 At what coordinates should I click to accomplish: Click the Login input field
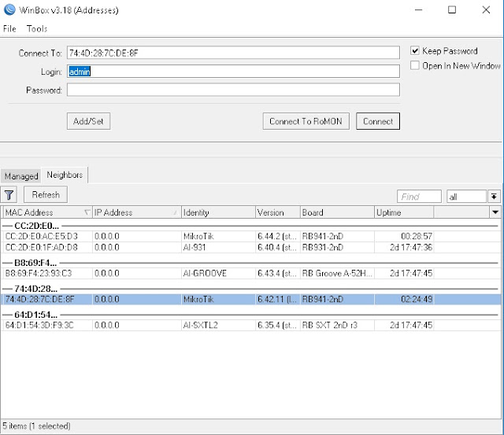[233, 72]
